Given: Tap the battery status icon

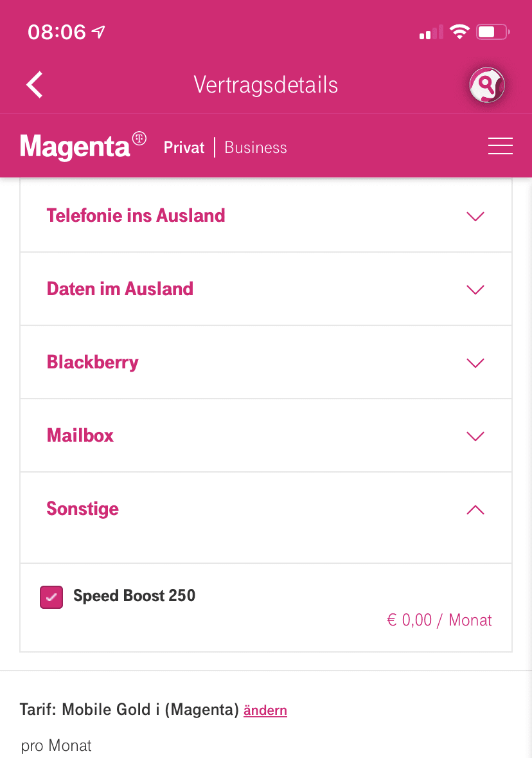Looking at the screenshot, I should point(493,32).
